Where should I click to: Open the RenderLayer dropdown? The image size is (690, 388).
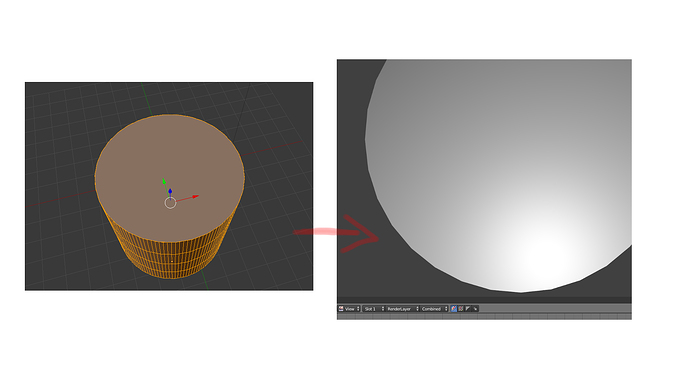[x=403, y=309]
